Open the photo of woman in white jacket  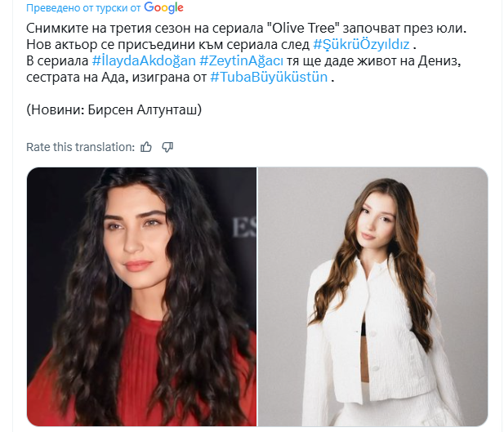(x=373, y=296)
